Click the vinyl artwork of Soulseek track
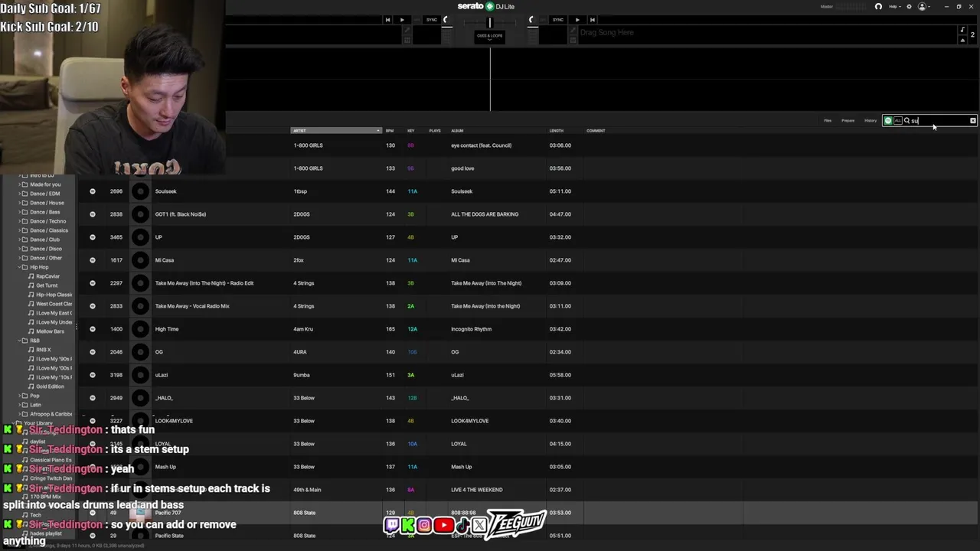 140,191
